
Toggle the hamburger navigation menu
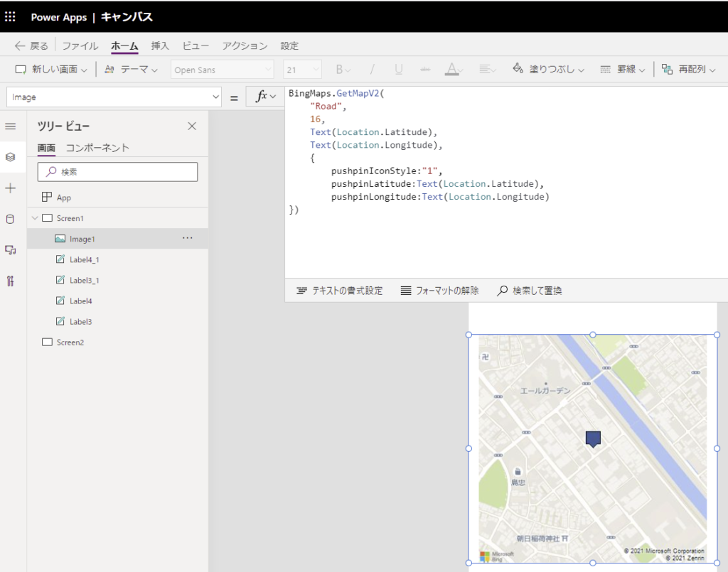[10, 126]
